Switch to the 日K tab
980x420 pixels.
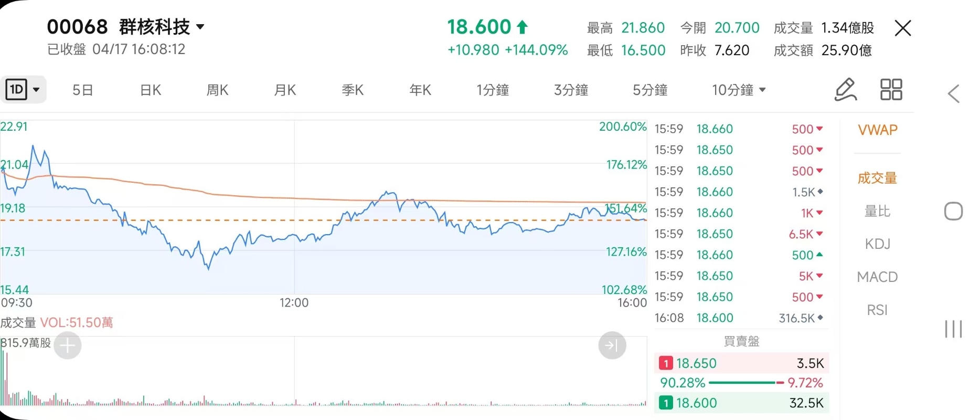(151, 90)
